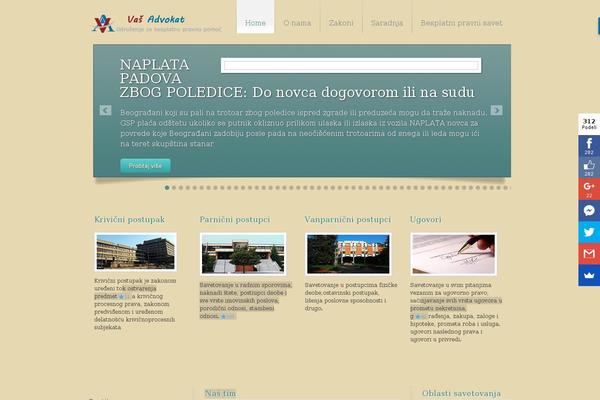This screenshot has width=600, height=400.
Task: Open Vanparnični postupci heading link
Action: [347, 220]
